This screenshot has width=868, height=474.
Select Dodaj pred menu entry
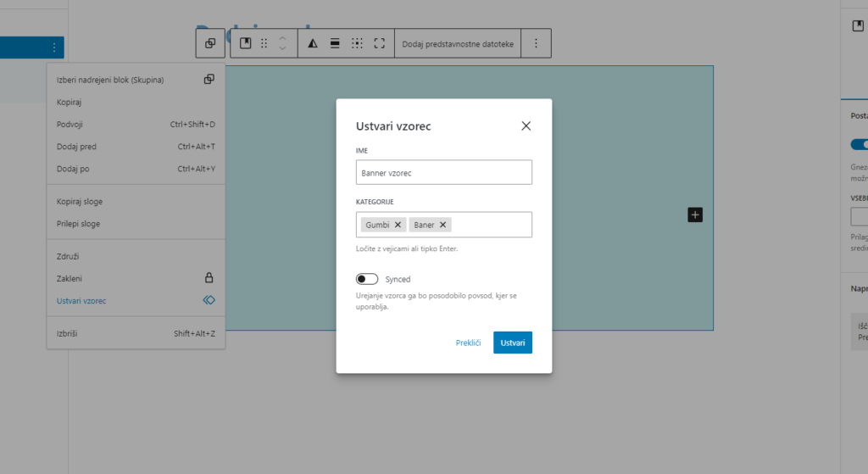coord(136,146)
